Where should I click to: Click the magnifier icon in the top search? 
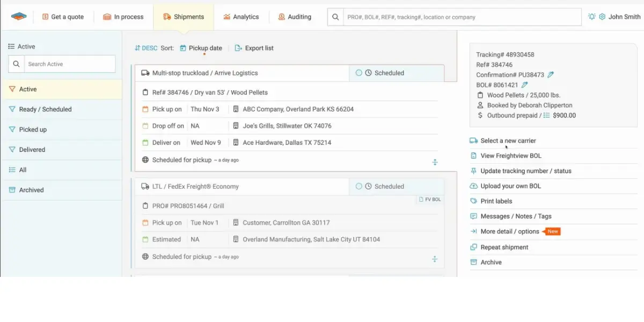[x=335, y=17]
